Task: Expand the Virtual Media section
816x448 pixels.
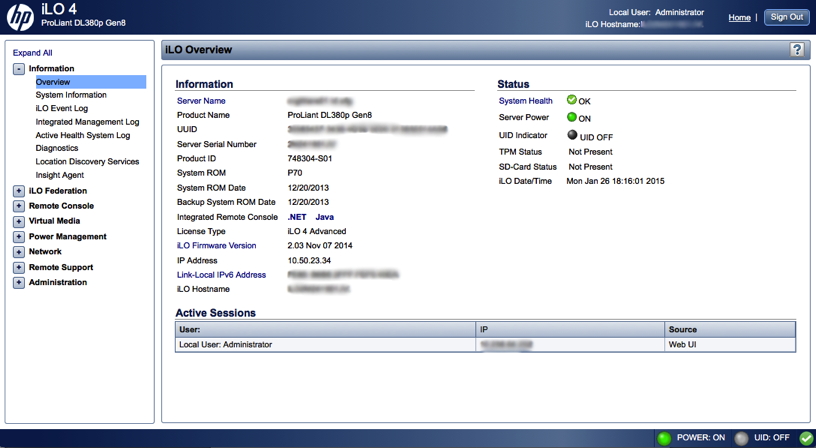Action: coord(19,221)
